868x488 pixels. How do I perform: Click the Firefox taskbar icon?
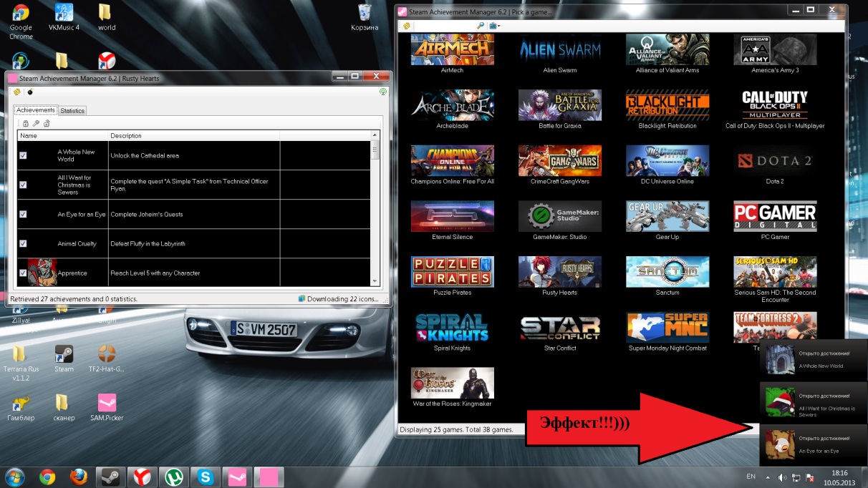pyautogui.click(x=79, y=477)
